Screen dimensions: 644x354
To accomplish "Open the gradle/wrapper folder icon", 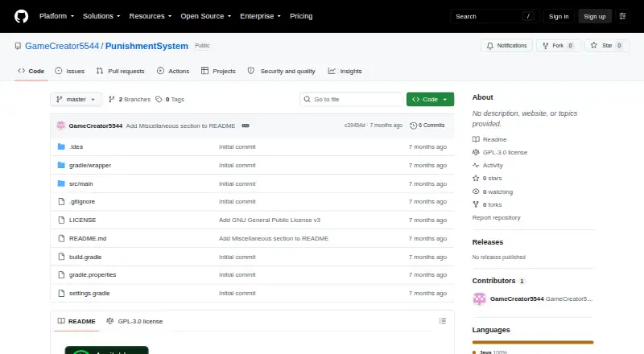I will point(61,165).
